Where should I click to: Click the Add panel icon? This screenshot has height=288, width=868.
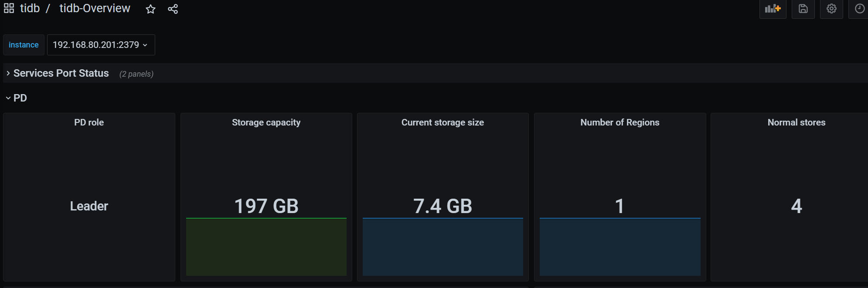773,9
